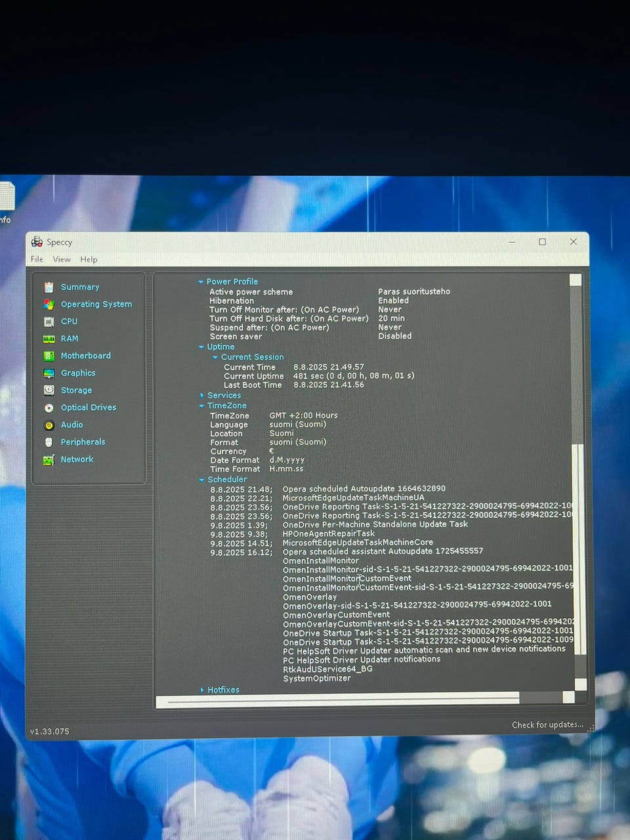Click the Currency '€' value
Screen dimensions: 630x840
272,451
